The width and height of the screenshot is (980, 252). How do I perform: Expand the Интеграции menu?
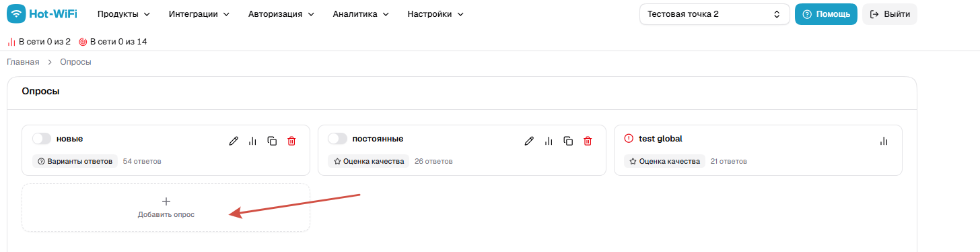(199, 13)
